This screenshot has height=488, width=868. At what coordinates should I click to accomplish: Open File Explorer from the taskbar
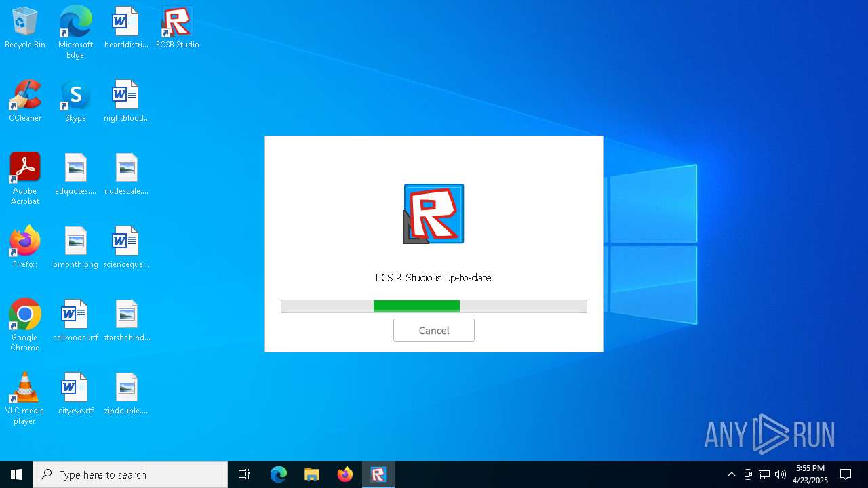click(312, 474)
